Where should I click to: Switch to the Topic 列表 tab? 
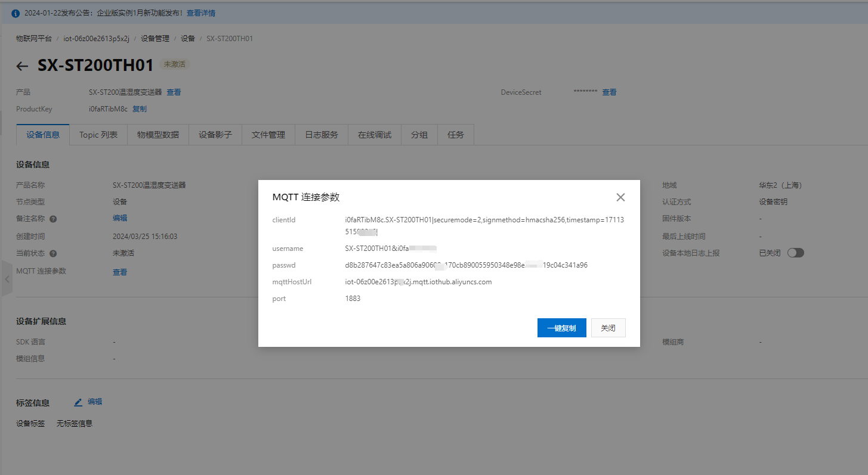coord(98,135)
